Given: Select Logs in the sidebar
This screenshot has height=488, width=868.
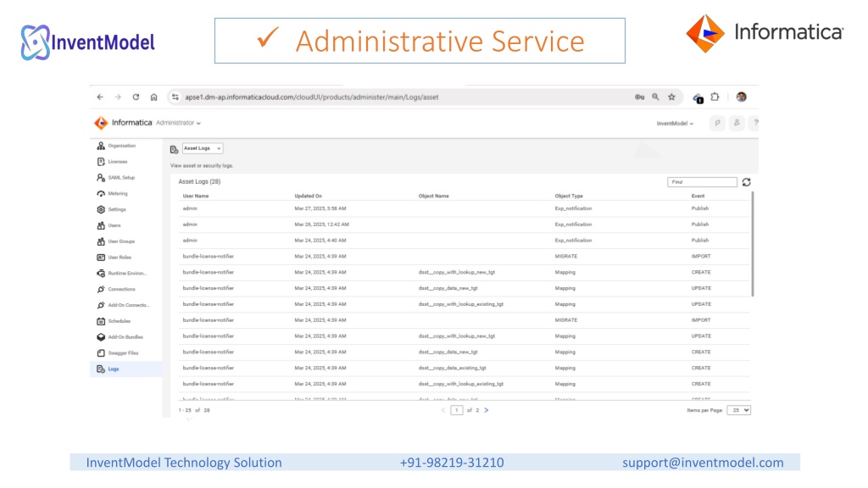Looking at the screenshot, I should tap(125, 369).
